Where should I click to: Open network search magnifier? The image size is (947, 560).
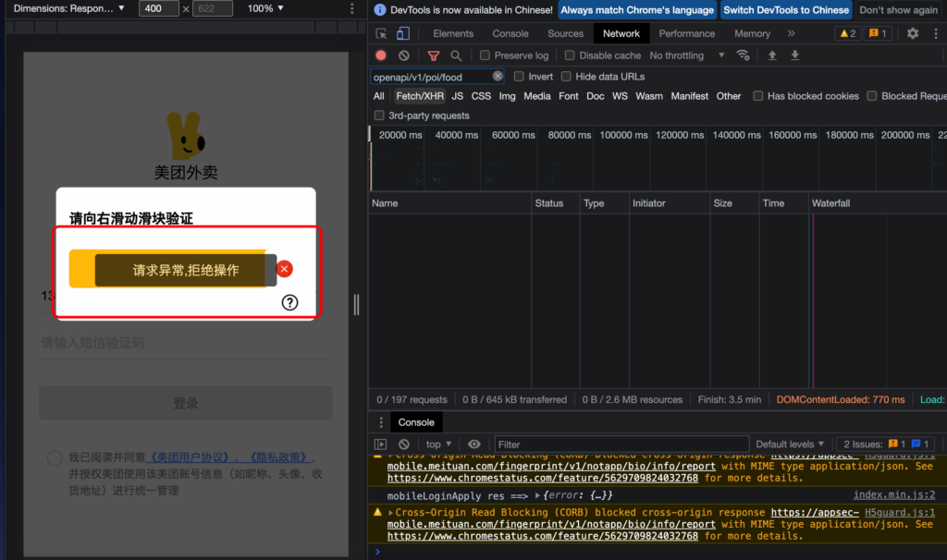[456, 55]
